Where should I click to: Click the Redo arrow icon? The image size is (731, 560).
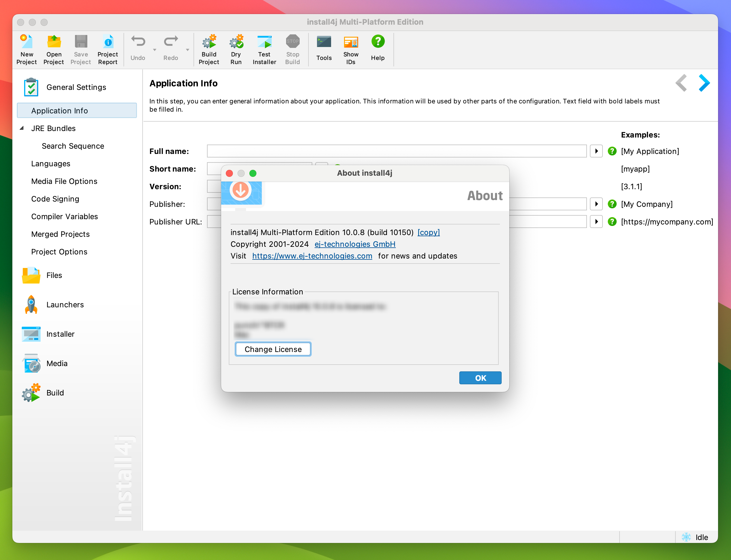coord(171,41)
